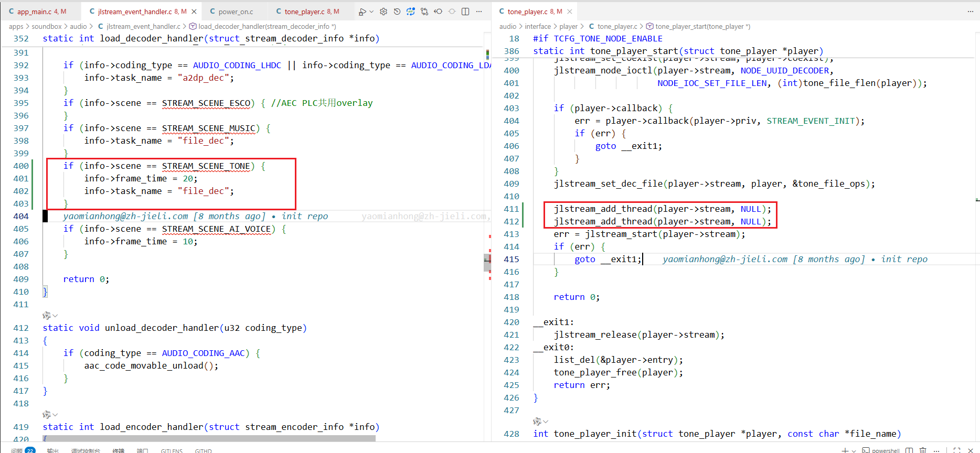
Task: Click the grayed next change circle icon
Action: pos(452,12)
